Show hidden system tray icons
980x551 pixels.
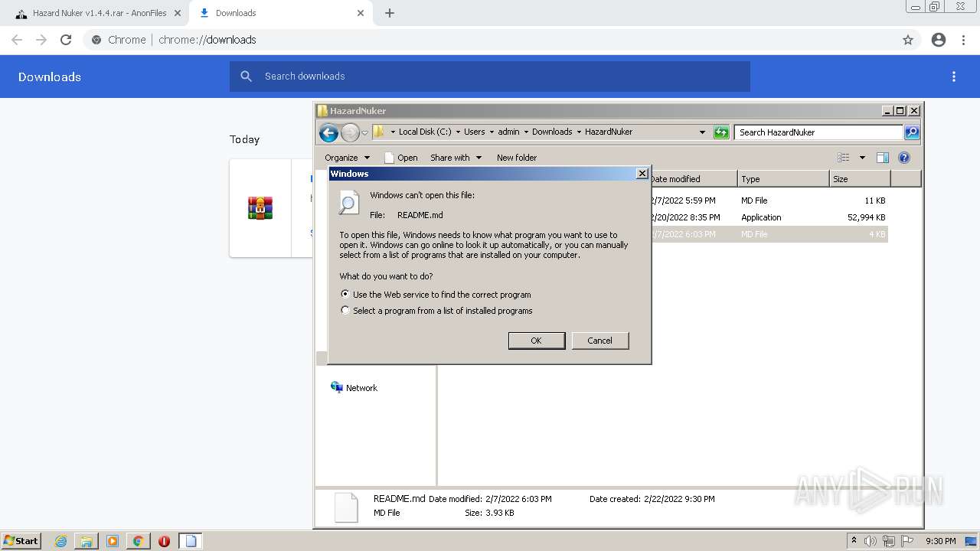[x=854, y=541]
